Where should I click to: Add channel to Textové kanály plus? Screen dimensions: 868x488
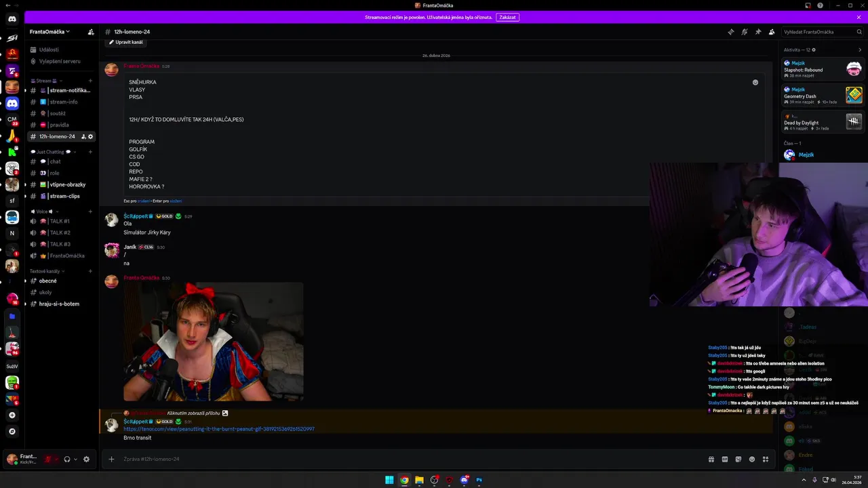(x=90, y=271)
